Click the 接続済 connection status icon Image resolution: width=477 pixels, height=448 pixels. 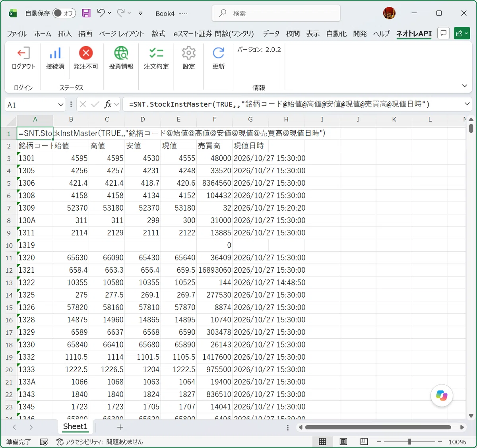click(55, 53)
